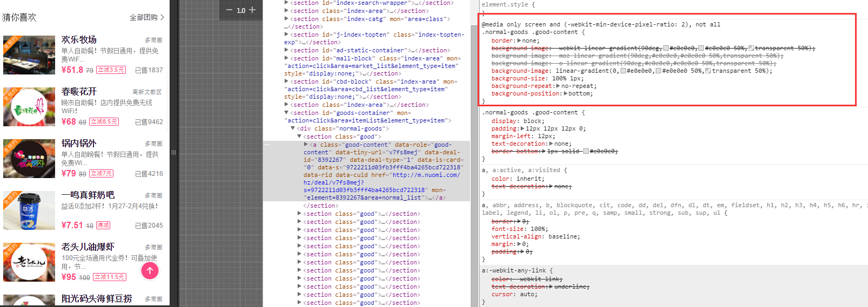Open the 一鸣真鲜奶吧 milk cup thumbnail
868x307 pixels.
pyautogui.click(x=29, y=210)
